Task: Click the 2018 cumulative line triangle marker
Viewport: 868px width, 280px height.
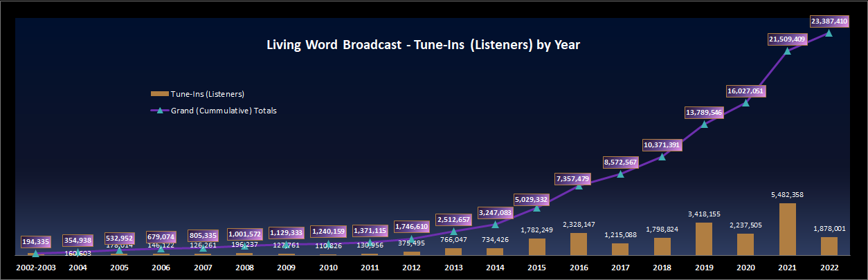Action: click(662, 156)
